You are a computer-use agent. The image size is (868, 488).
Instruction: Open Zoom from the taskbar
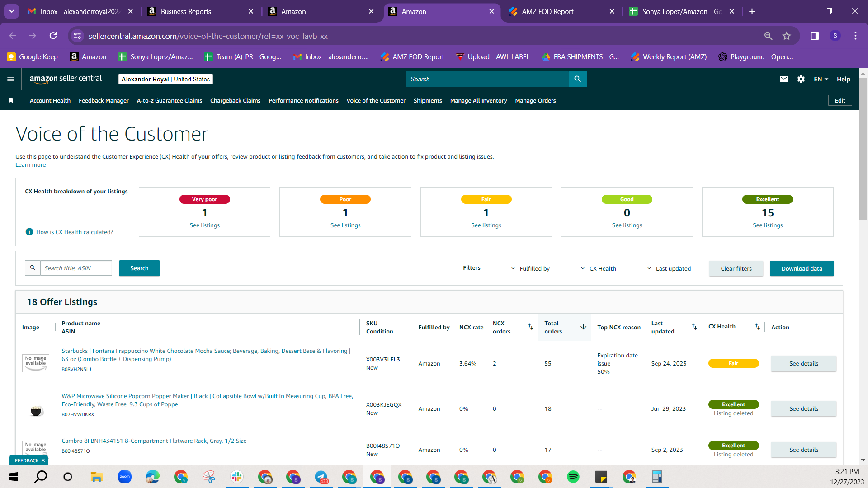[124, 477]
